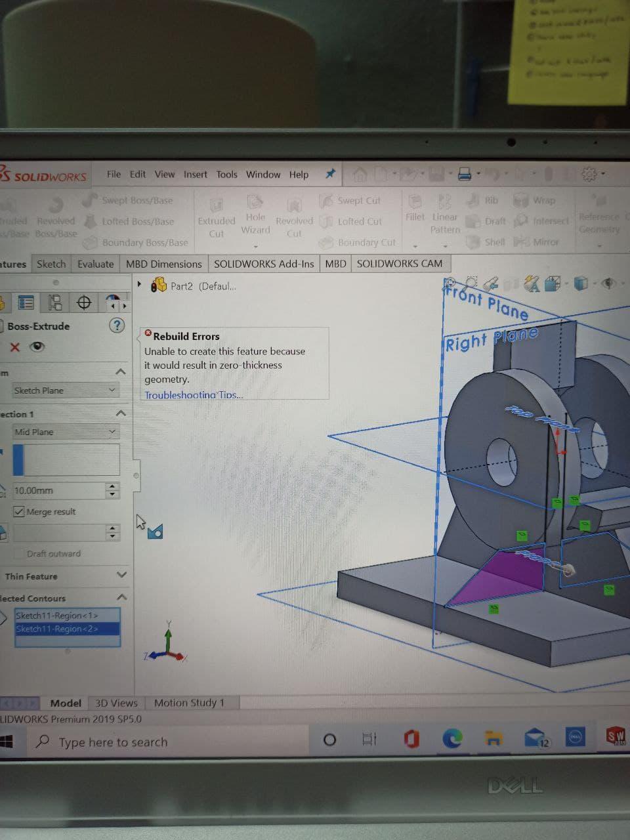Switch to the Evaluate tab
This screenshot has width=630, height=840.
(96, 264)
